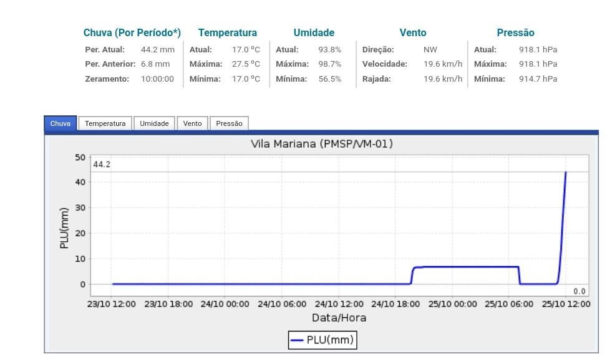The height and width of the screenshot is (364, 615).
Task: Click the temperature Máxima 27.5 °C value
Action: coord(246,64)
